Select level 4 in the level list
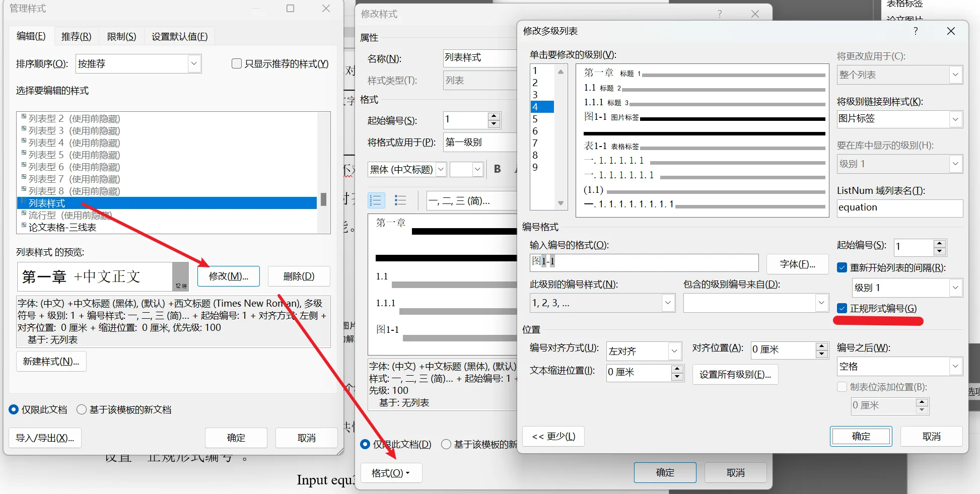The height and width of the screenshot is (494, 980). [541, 107]
